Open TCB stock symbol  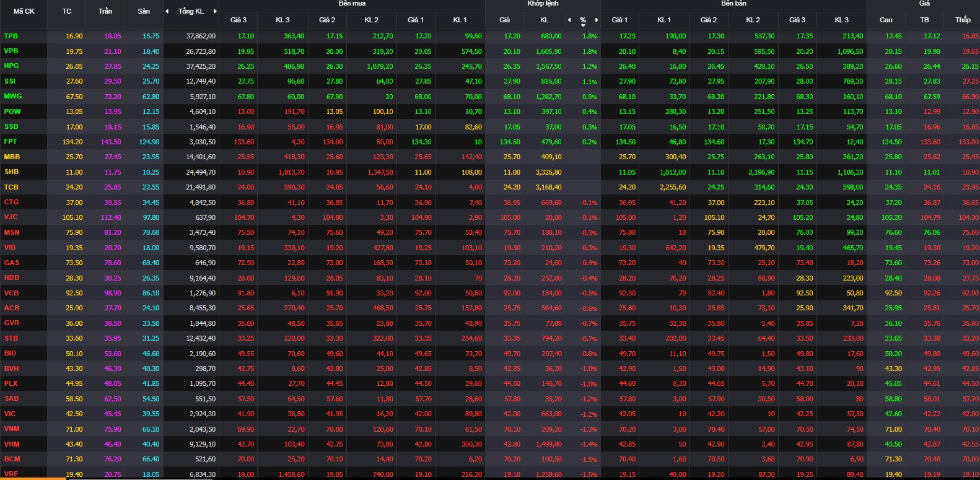pos(11,187)
